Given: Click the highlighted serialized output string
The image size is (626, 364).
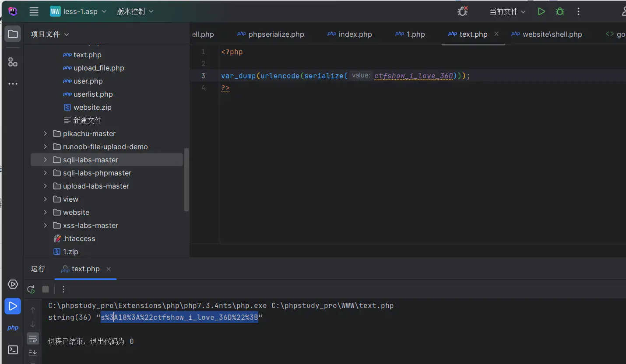Looking at the screenshot, I should pos(179,318).
